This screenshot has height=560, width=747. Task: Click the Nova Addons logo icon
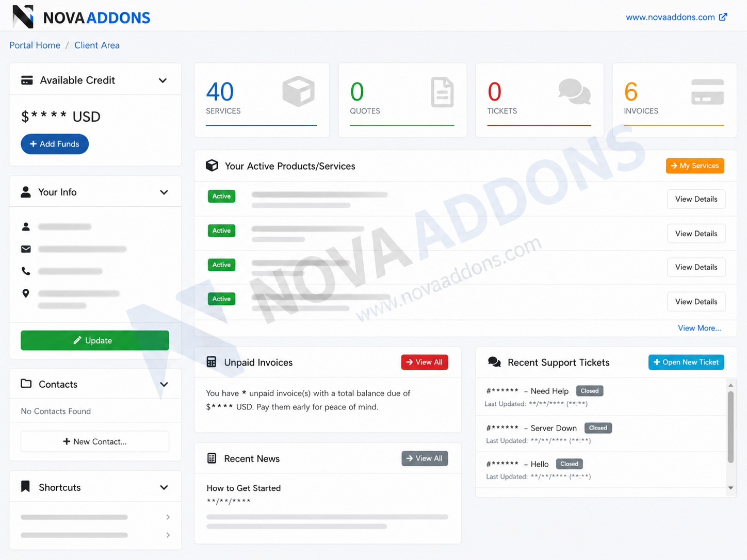tap(23, 17)
